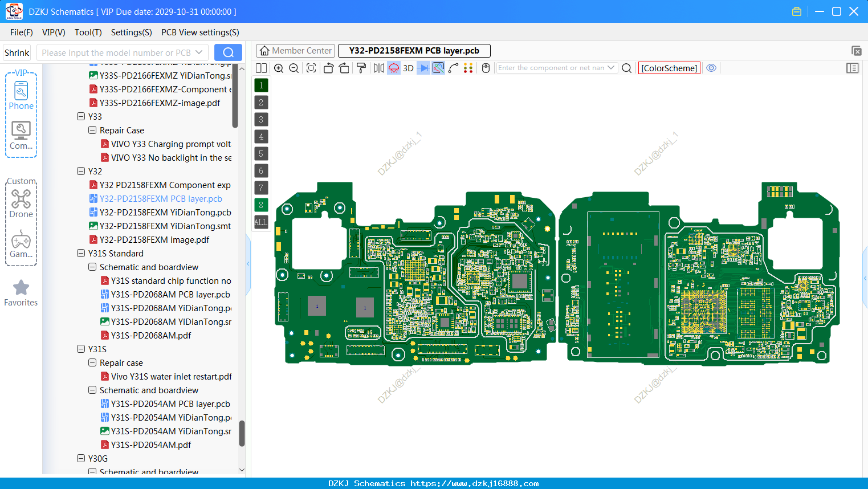Select the Drone category icon

pyautogui.click(x=21, y=203)
